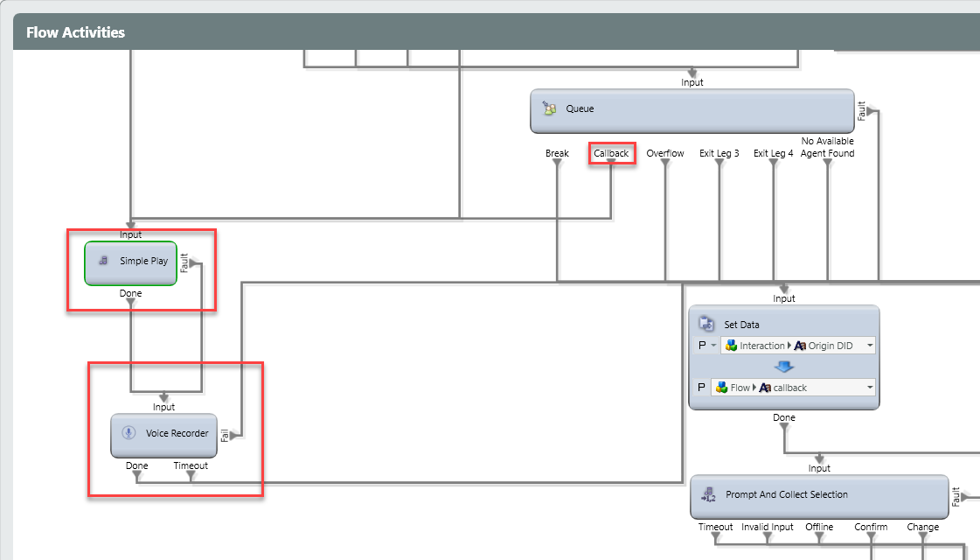Click the Confirm exit of Prompt And Collect
This screenshot has width=980, height=560.
[871, 528]
